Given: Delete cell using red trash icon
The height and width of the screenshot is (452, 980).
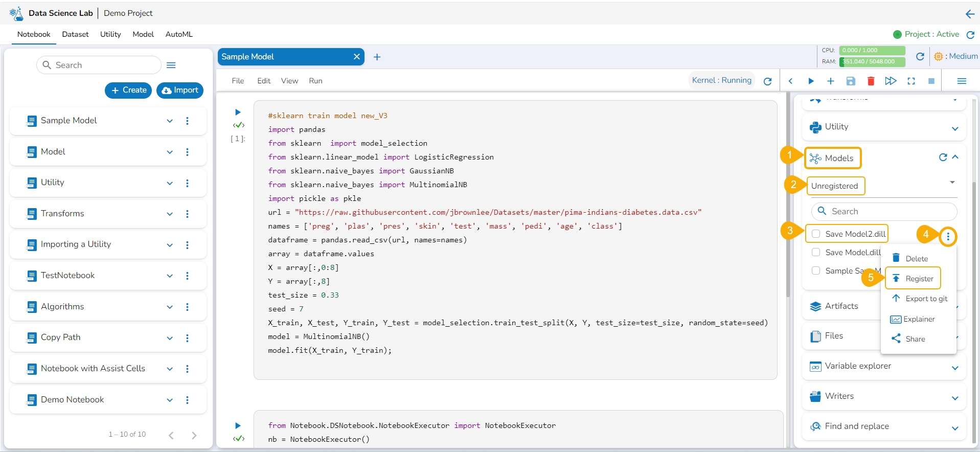Looking at the screenshot, I should tap(871, 81).
